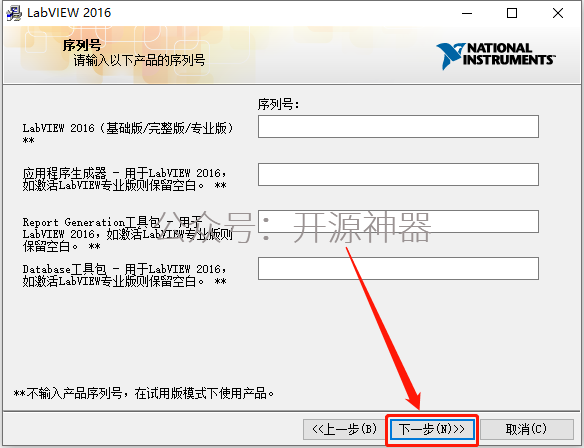This screenshot has width=584, height=448.
Task: Go back with <<上一步(B)
Action: tap(344, 429)
